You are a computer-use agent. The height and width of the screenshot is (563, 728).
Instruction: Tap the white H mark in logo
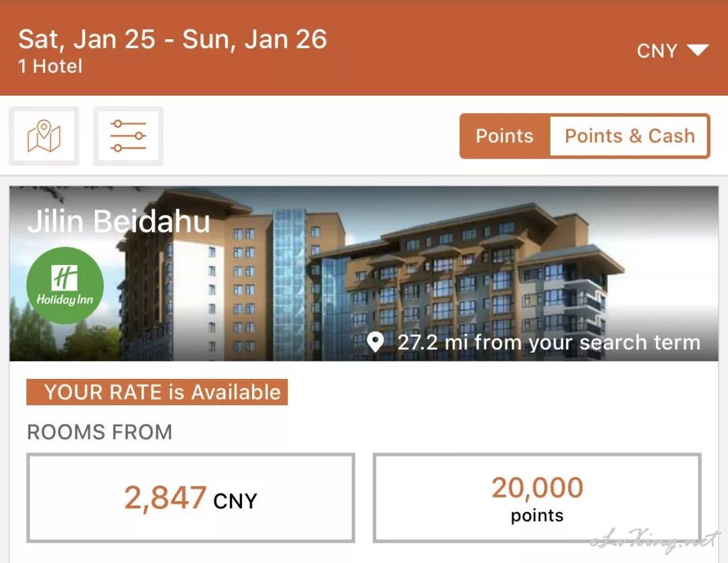(x=65, y=278)
